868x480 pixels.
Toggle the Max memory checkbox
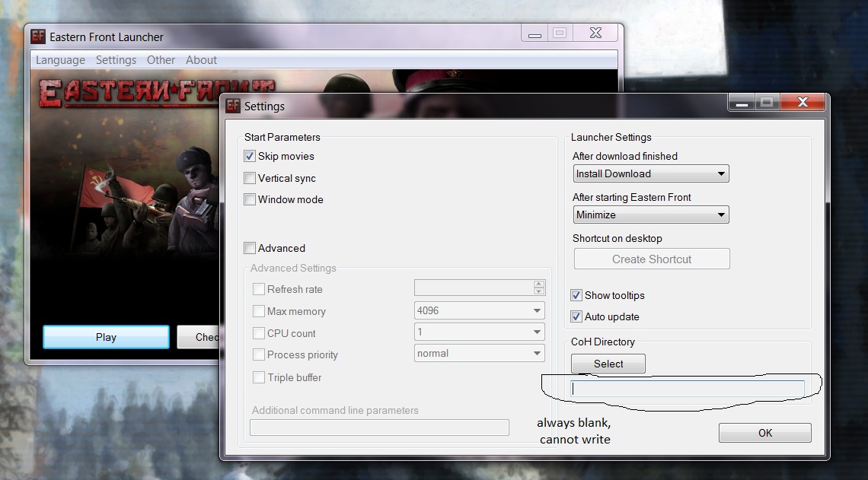point(259,311)
